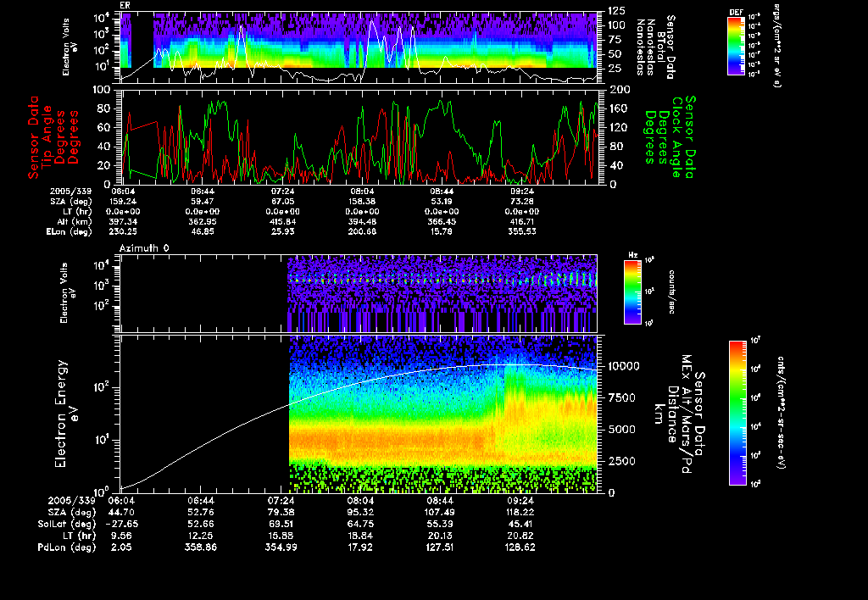Select SZA value 73.28

pos(521,202)
